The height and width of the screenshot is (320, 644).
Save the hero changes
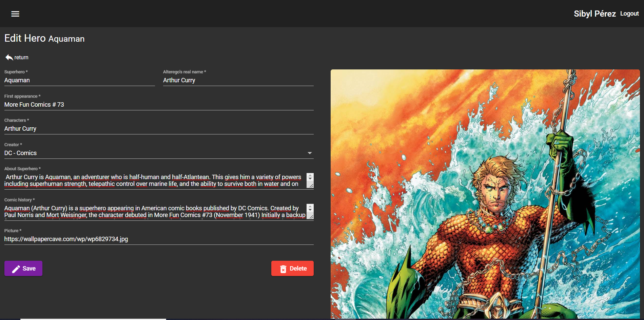[x=23, y=269]
